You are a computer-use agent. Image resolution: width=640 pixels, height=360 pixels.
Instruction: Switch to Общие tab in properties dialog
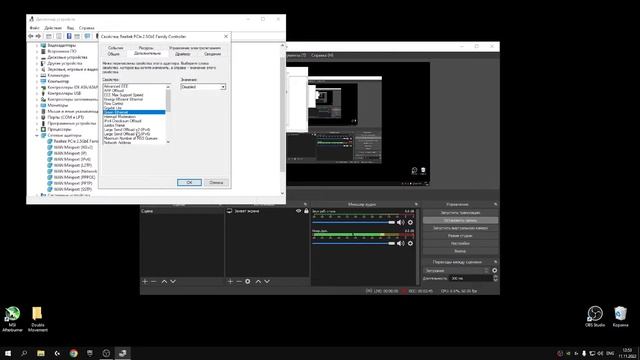pyautogui.click(x=114, y=54)
